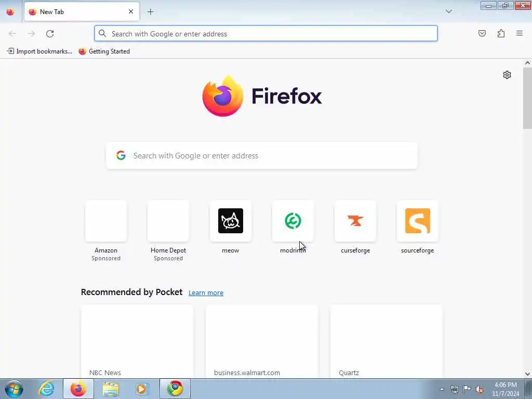Click the back navigation arrow
Image resolution: width=532 pixels, height=399 pixels.
click(x=12, y=34)
